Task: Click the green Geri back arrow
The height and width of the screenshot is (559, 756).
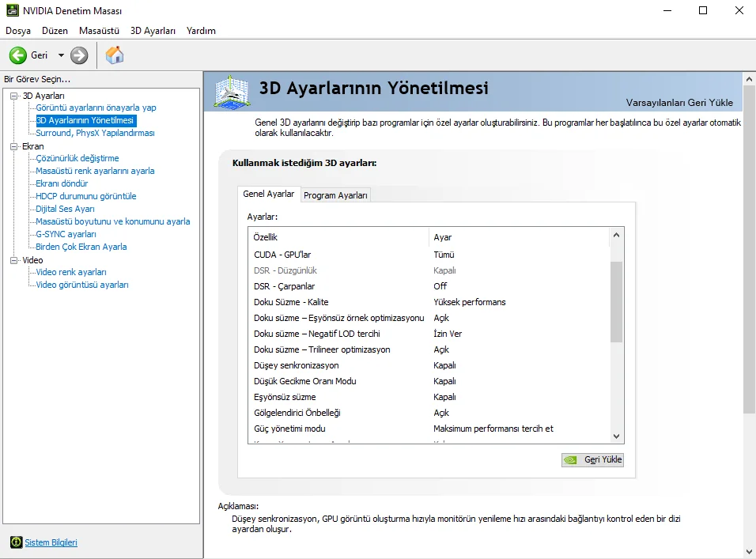Action: click(x=18, y=55)
